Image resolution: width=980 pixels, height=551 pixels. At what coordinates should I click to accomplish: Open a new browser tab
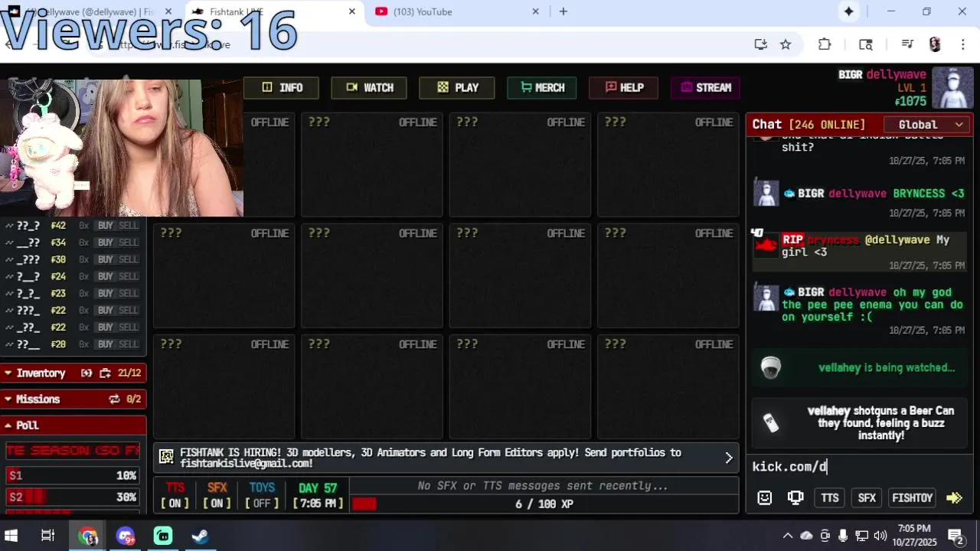pyautogui.click(x=563, y=11)
